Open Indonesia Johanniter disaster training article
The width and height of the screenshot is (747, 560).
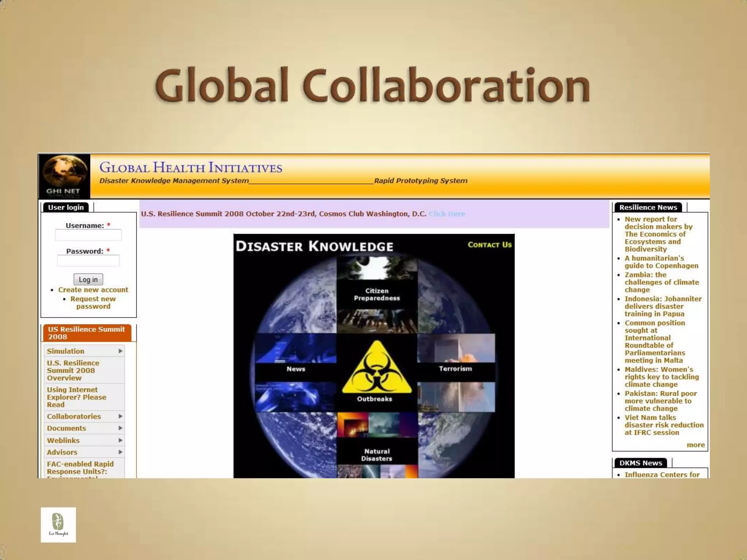tap(663, 306)
